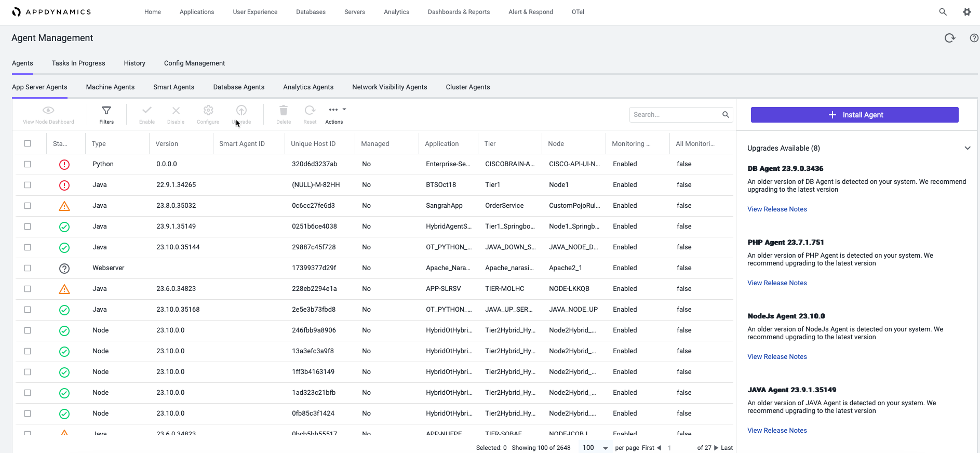Open Dashboards & Reports menu
The image size is (980, 453).
(x=459, y=12)
